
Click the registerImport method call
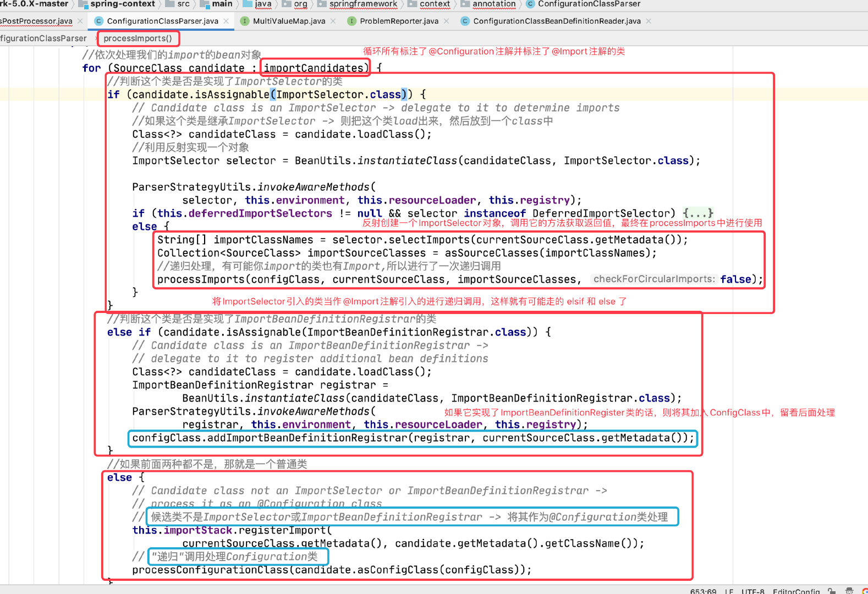[x=282, y=530]
